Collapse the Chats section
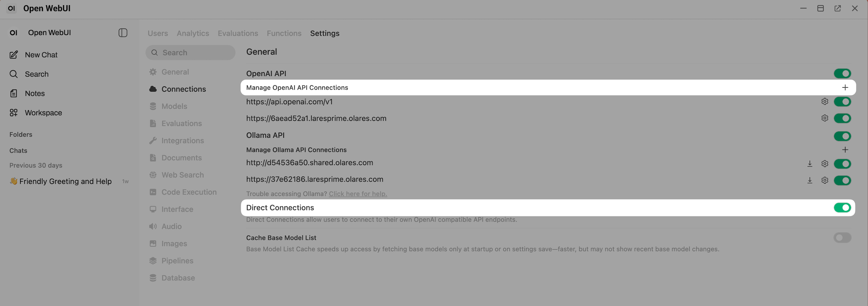Screen dimensions: 868x306 19,151
